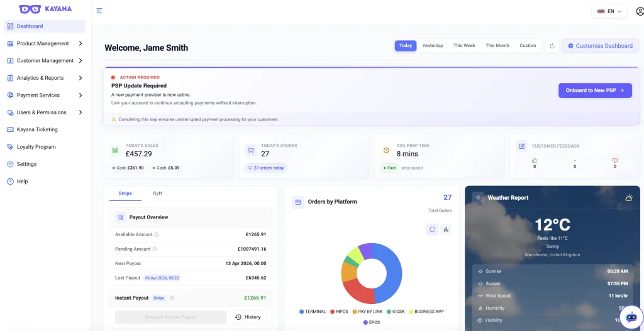The image size is (644, 331).
Task: Expand Users & Permissions menu chevron
Action: [80, 112]
